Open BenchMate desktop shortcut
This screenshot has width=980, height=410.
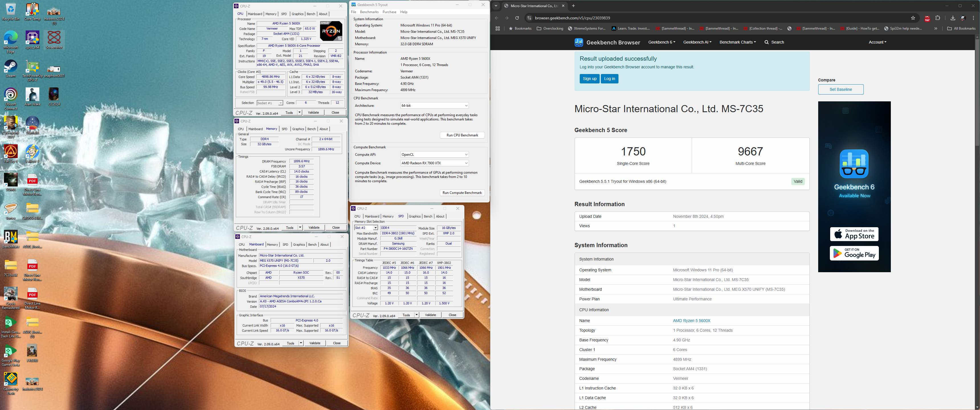click(x=11, y=240)
